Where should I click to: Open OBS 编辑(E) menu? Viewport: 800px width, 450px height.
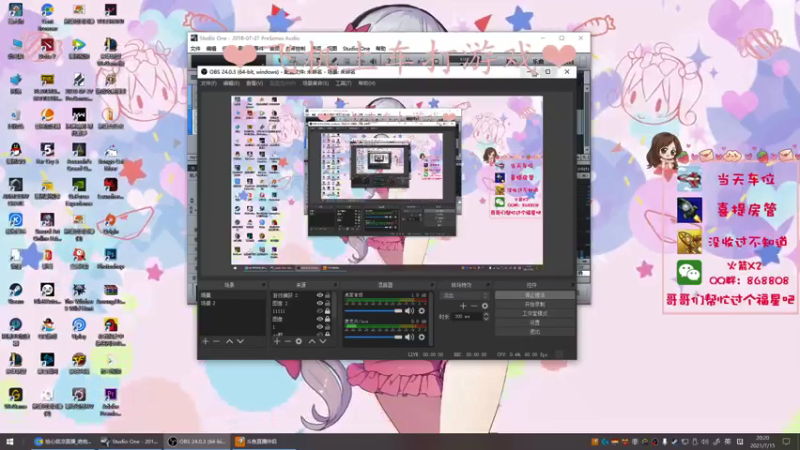[x=231, y=83]
